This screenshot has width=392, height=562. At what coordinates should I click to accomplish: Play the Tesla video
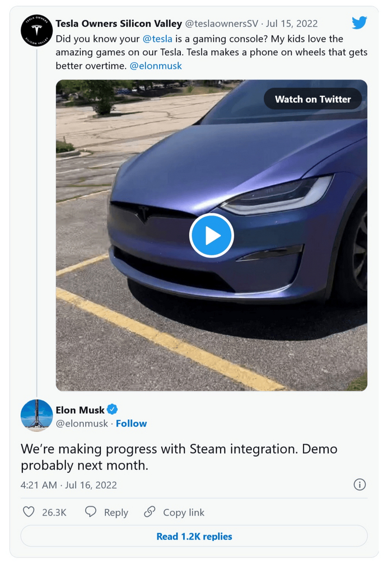(211, 236)
